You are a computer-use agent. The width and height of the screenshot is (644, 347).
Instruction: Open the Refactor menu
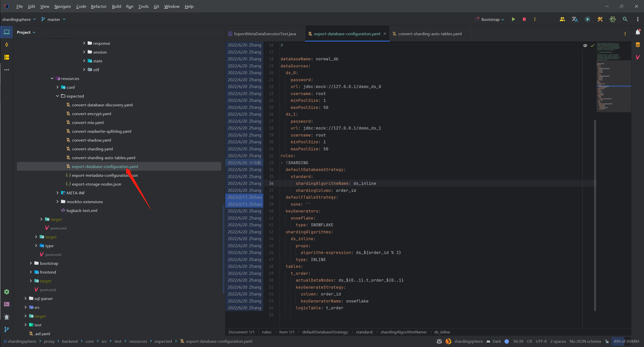(x=99, y=6)
